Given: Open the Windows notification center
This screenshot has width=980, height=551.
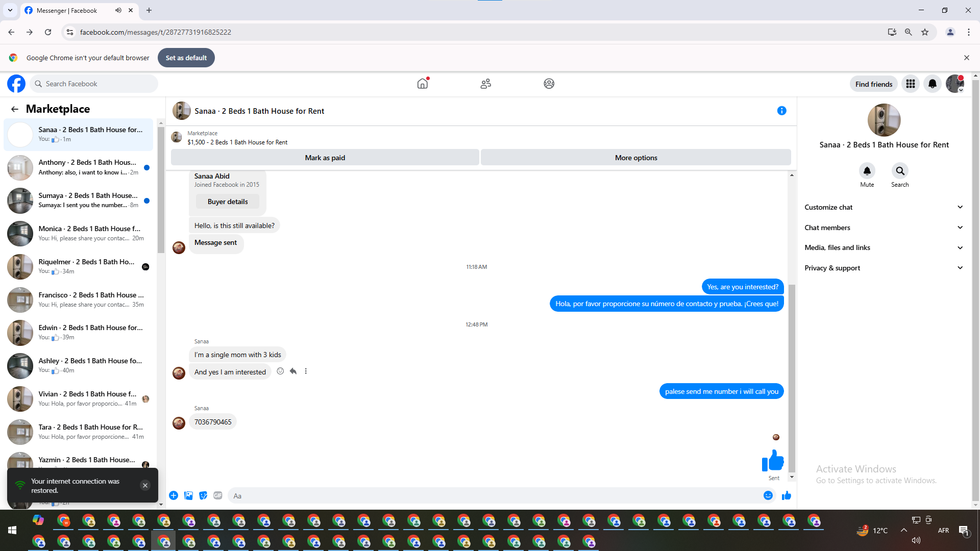Looking at the screenshot, I should click(964, 531).
